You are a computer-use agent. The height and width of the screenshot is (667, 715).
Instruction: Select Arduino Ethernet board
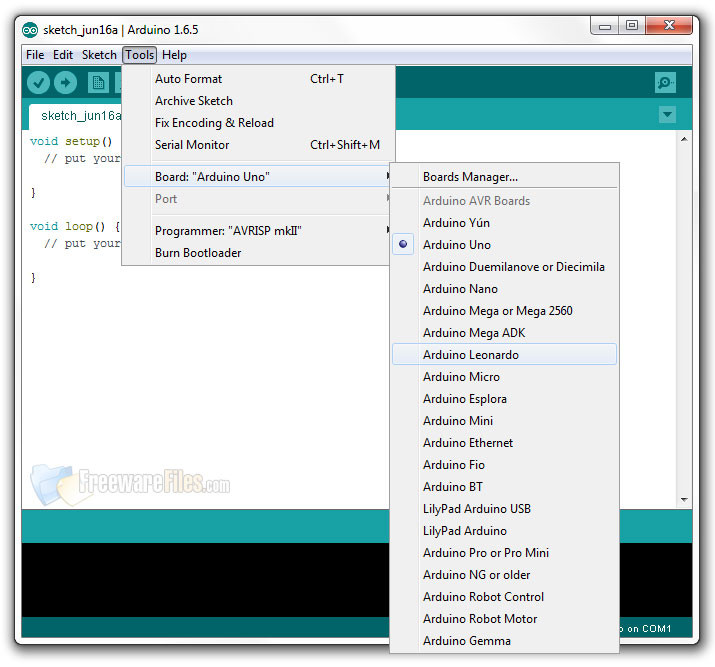(504, 443)
